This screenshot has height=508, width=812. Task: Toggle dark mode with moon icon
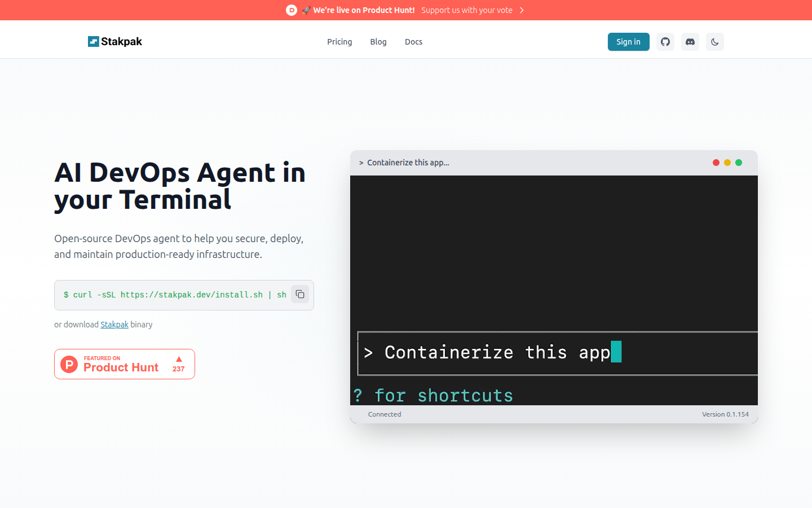(x=715, y=42)
